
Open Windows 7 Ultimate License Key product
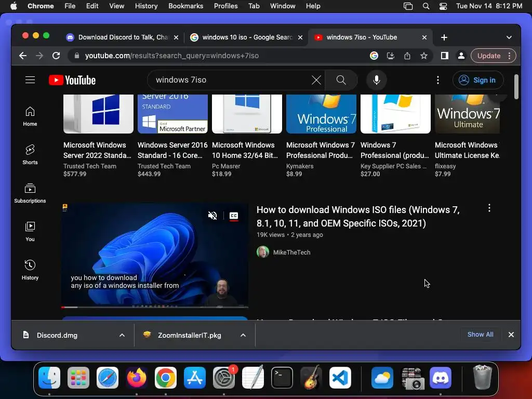[x=467, y=136]
